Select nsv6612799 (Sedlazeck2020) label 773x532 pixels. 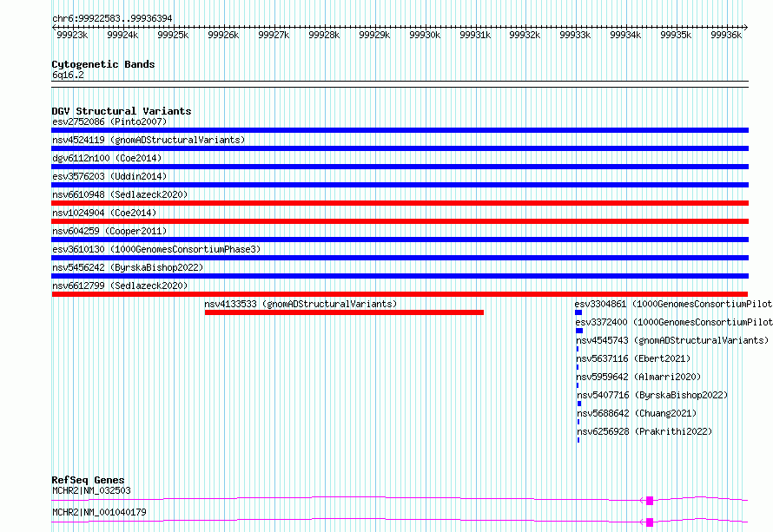point(120,286)
